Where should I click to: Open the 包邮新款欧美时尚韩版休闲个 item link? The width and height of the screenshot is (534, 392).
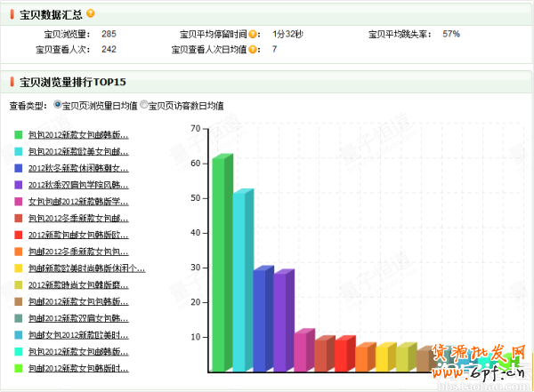click(x=86, y=268)
